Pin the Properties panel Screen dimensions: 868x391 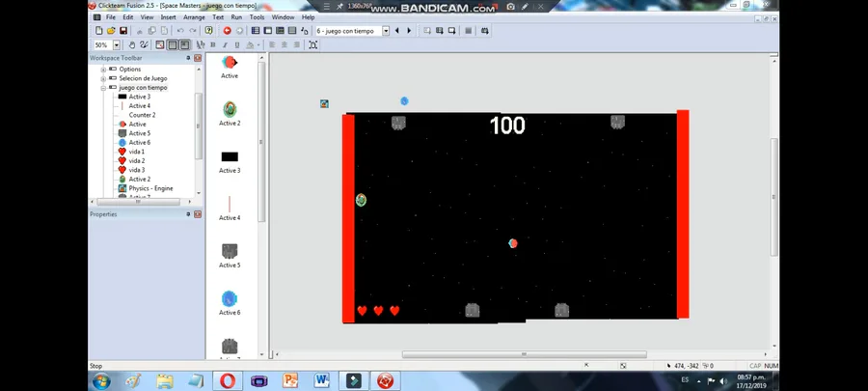tap(188, 214)
